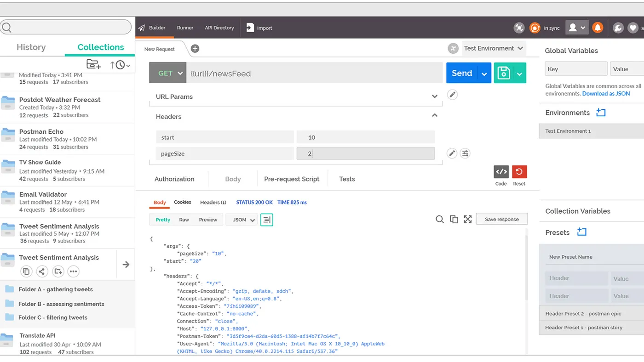Switch response view to Raw
Screen dimensions: 644x362
click(x=184, y=220)
